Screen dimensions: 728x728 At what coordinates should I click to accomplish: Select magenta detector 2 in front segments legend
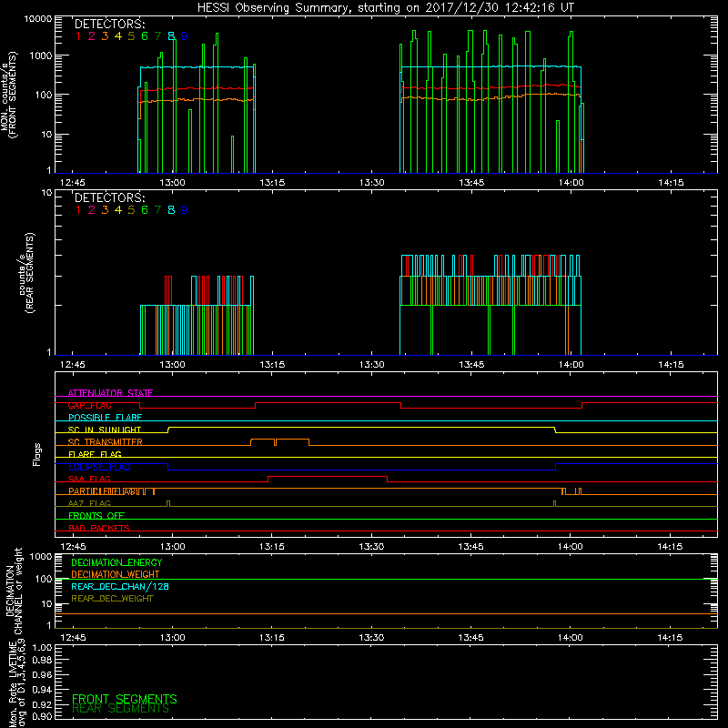tap(92, 36)
